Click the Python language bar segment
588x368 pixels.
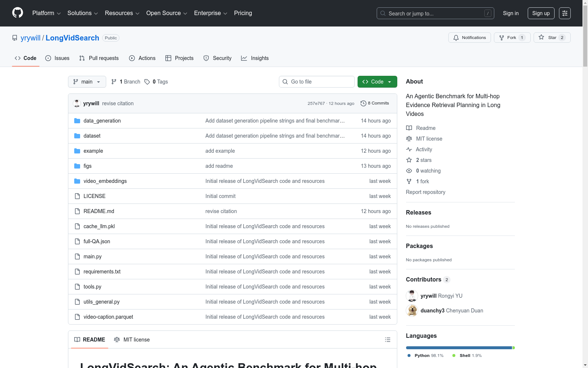(459, 348)
